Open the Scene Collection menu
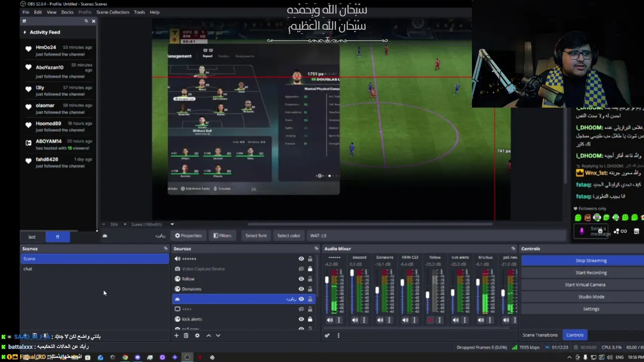 click(113, 12)
